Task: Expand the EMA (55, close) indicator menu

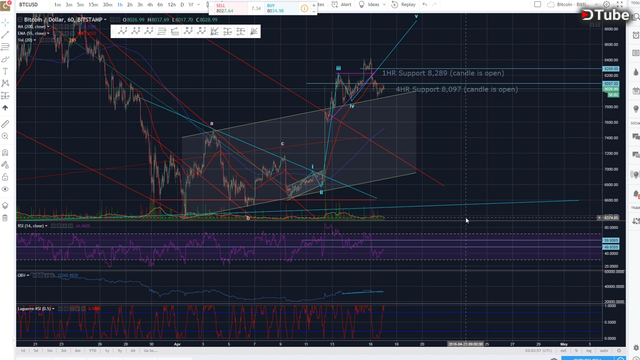Action: (48, 33)
